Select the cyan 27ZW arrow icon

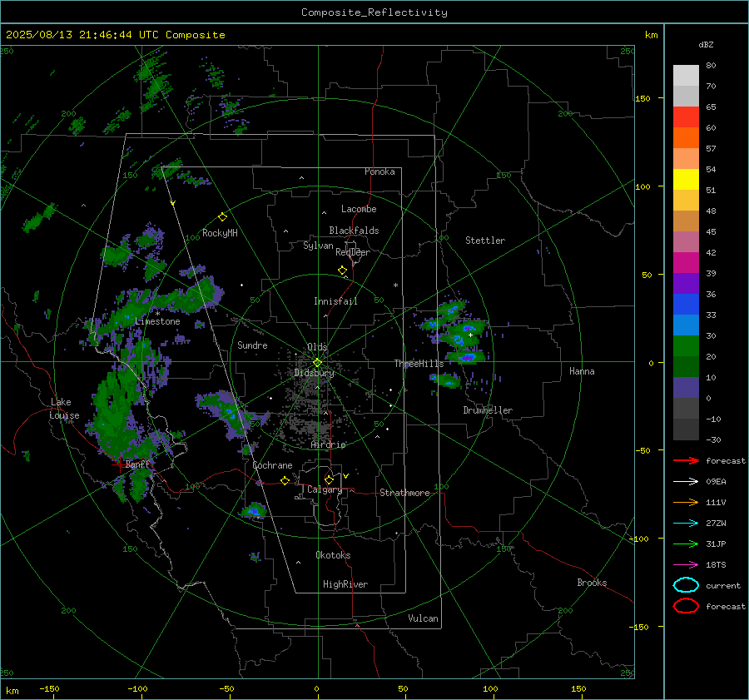tap(686, 524)
